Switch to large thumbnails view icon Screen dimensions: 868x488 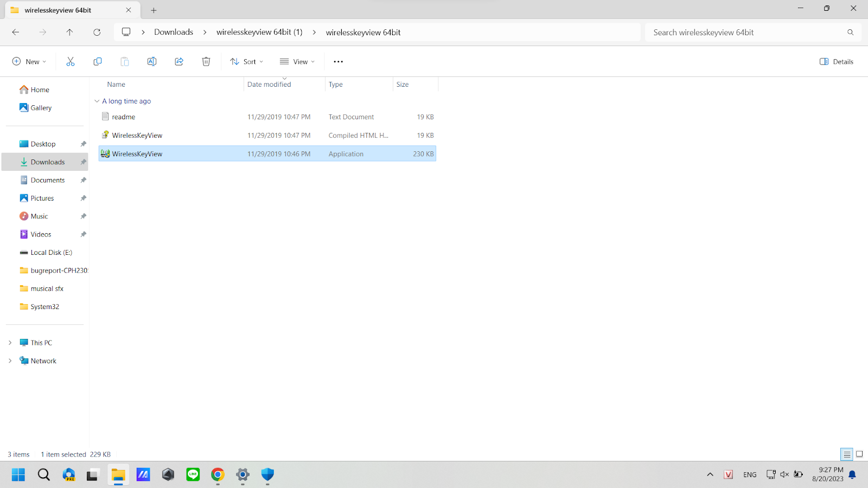click(x=859, y=454)
